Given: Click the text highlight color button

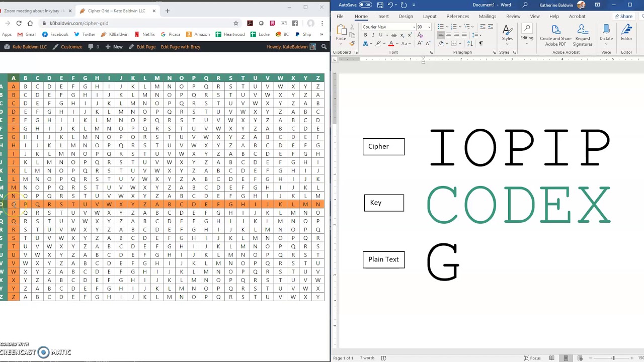Looking at the screenshot, I should pos(377,44).
